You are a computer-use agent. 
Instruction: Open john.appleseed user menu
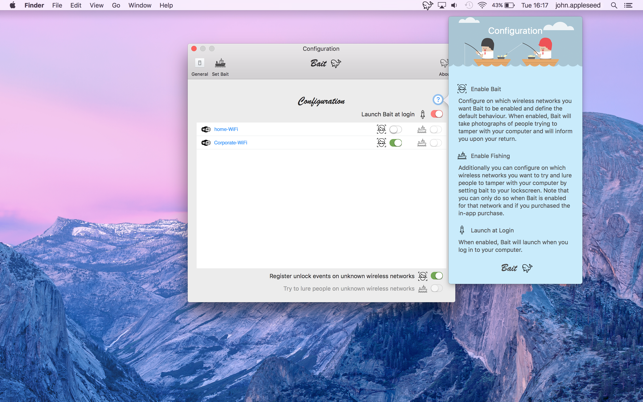[578, 5]
